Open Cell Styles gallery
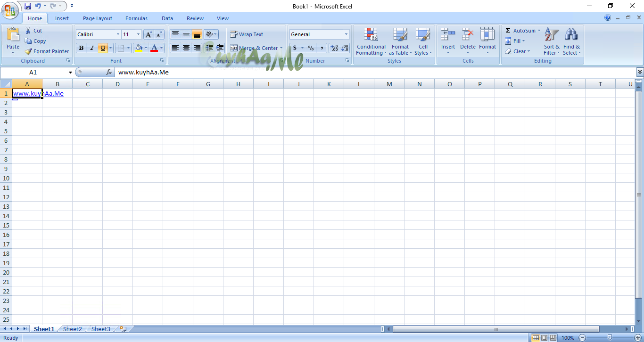Screen dimensions: 644x342 423,41
